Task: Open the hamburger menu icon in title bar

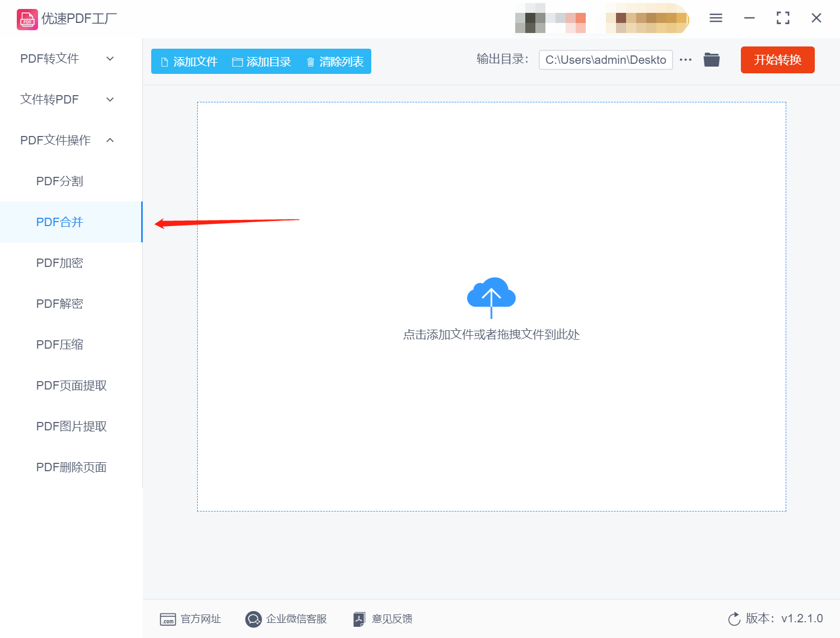Action: pyautogui.click(x=716, y=18)
